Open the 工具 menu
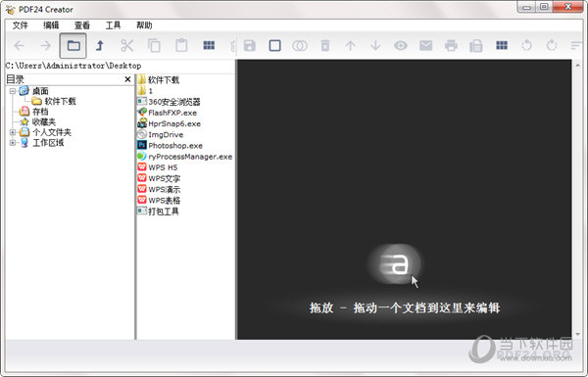This screenshot has width=588, height=377. pyautogui.click(x=113, y=25)
